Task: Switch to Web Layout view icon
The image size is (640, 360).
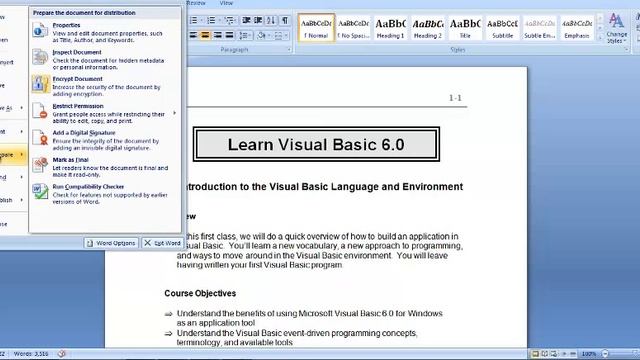Action: point(554,353)
